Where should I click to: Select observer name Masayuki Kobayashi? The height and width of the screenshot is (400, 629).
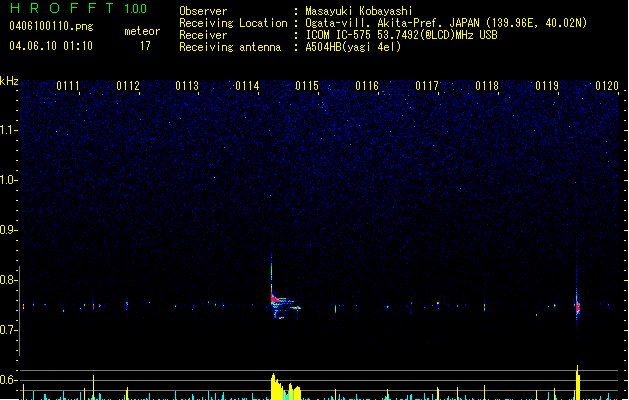[x=359, y=11]
